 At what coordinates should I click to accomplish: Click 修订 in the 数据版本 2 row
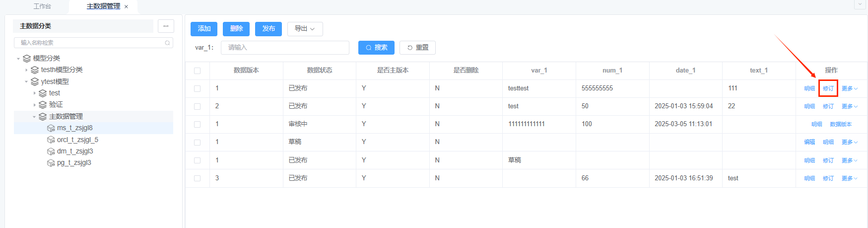(x=828, y=106)
